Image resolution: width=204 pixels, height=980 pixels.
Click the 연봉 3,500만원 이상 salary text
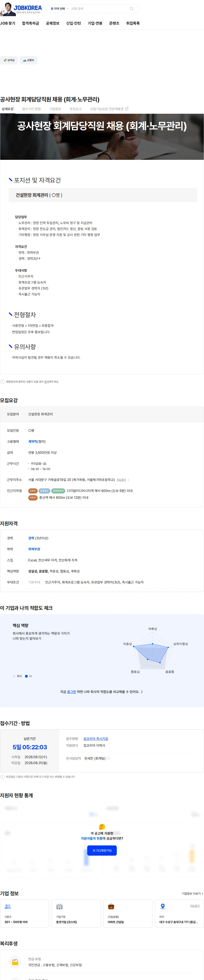point(42,453)
